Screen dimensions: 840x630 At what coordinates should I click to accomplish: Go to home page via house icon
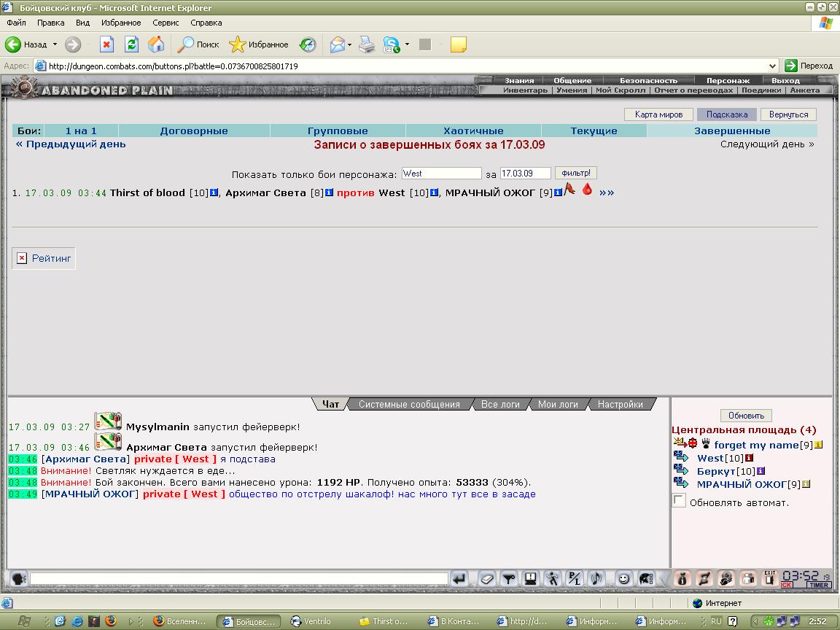(156, 44)
